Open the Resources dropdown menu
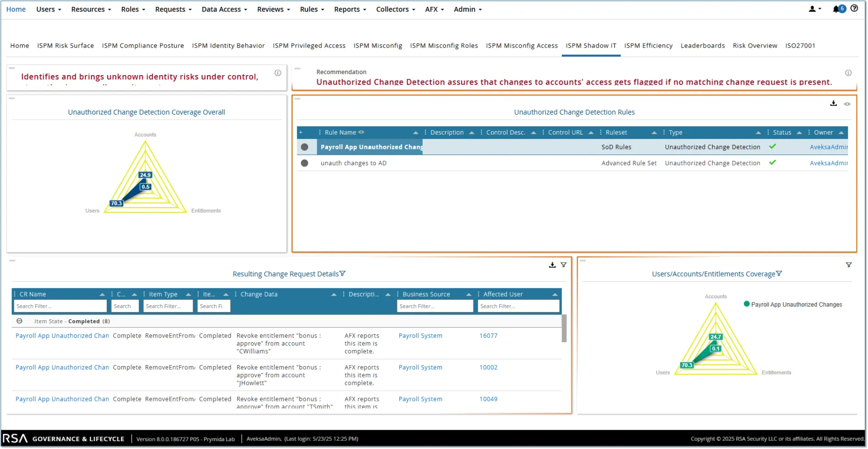Viewport: 868px width, 449px height. (x=91, y=9)
